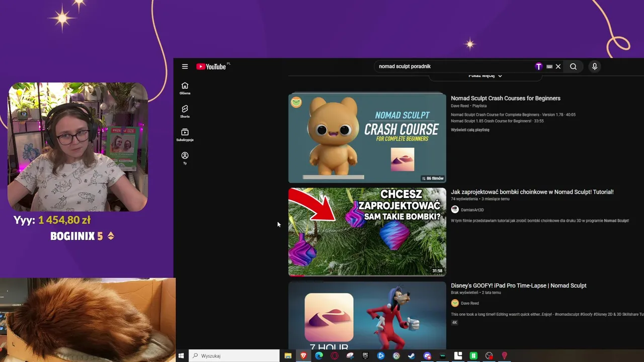Open the YouTube hamburger guide menu
644x362 pixels.
click(x=185, y=66)
